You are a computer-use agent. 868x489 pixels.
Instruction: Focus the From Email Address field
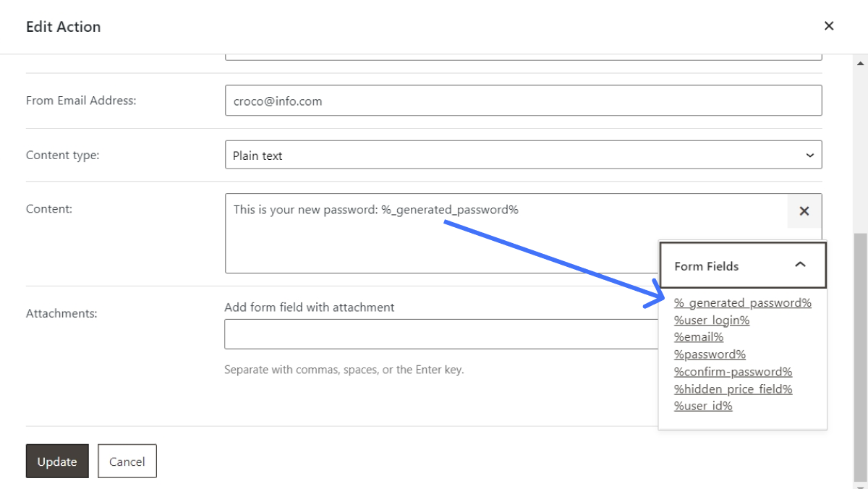pos(523,101)
